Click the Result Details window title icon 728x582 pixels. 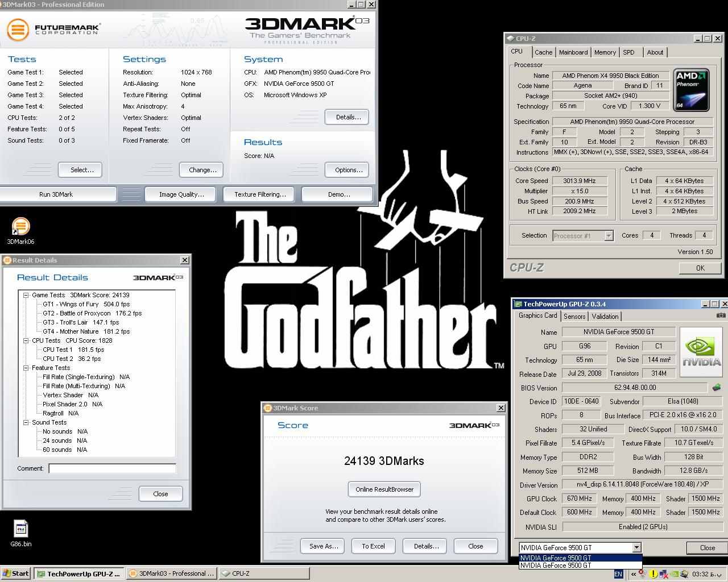click(x=7, y=260)
